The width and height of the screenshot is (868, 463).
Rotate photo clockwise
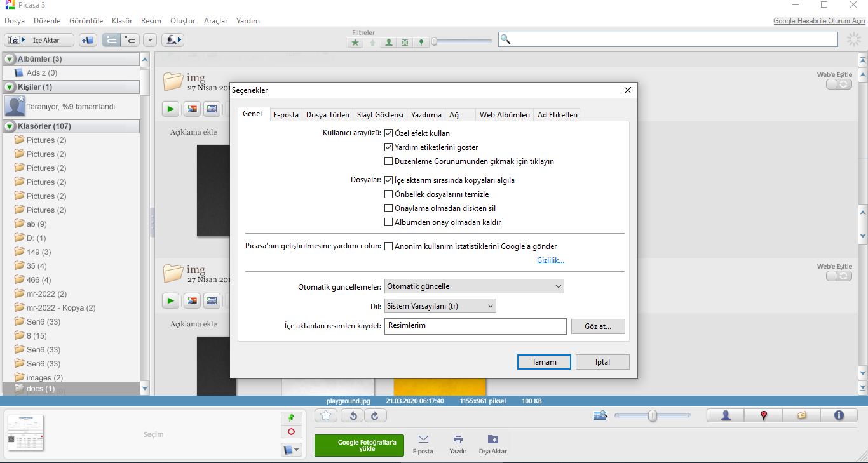click(375, 415)
